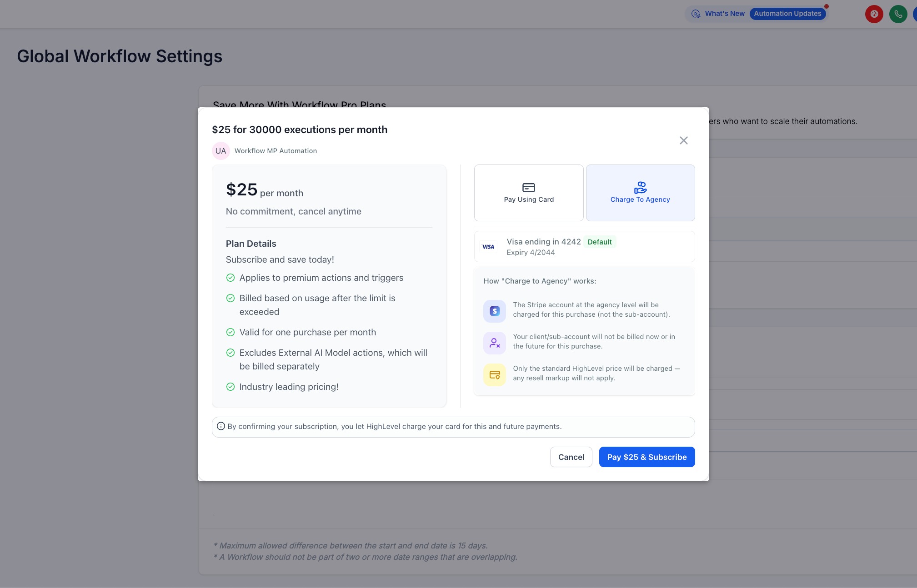917x588 pixels.
Task: Select Pay Using Card payment option
Action: pyautogui.click(x=529, y=193)
